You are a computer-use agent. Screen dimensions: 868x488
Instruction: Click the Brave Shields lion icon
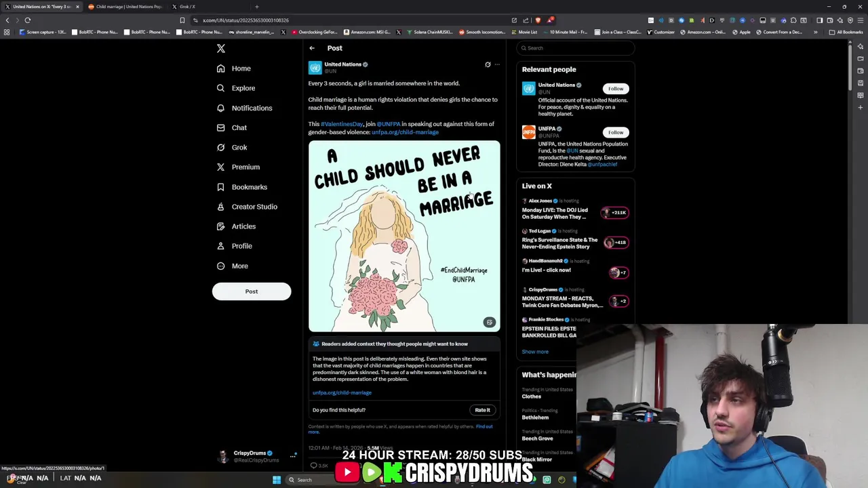click(x=538, y=20)
